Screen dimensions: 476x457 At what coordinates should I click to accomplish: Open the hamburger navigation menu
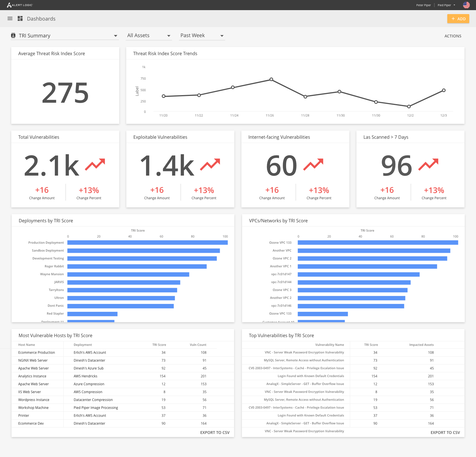pyautogui.click(x=10, y=19)
